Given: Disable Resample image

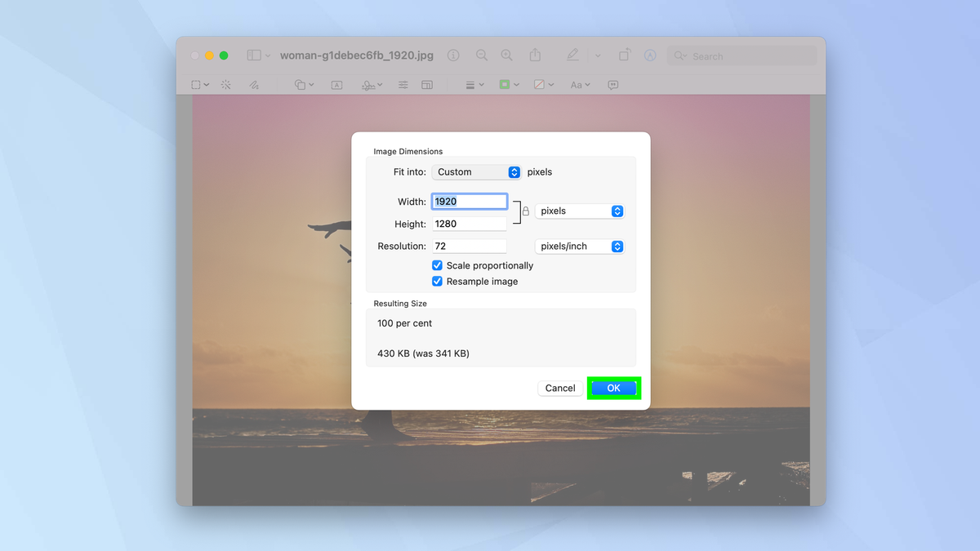Looking at the screenshot, I should click(x=437, y=281).
